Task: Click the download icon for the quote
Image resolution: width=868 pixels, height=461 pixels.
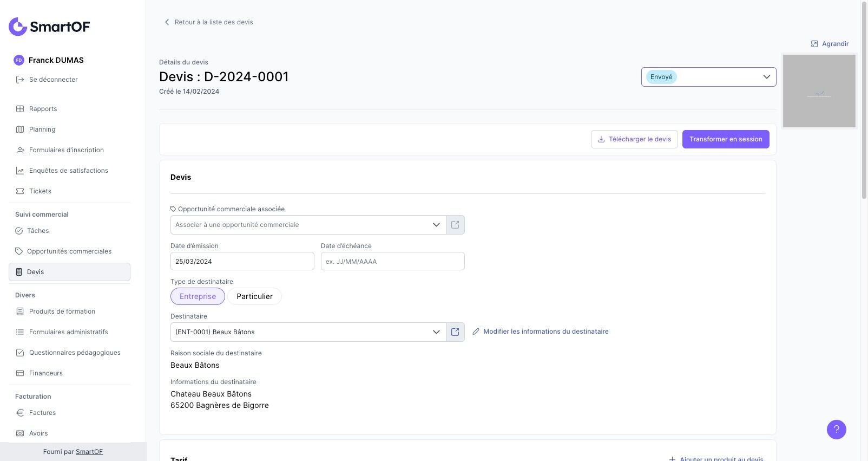Action: (x=601, y=139)
